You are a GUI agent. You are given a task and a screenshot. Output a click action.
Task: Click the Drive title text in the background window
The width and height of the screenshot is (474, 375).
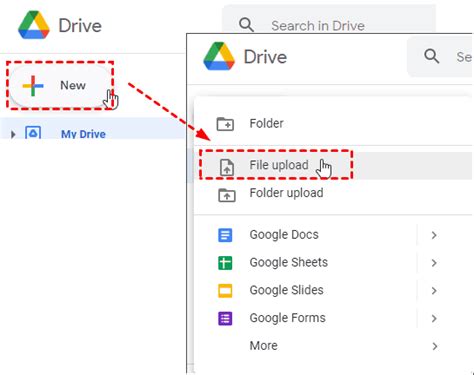(x=80, y=26)
